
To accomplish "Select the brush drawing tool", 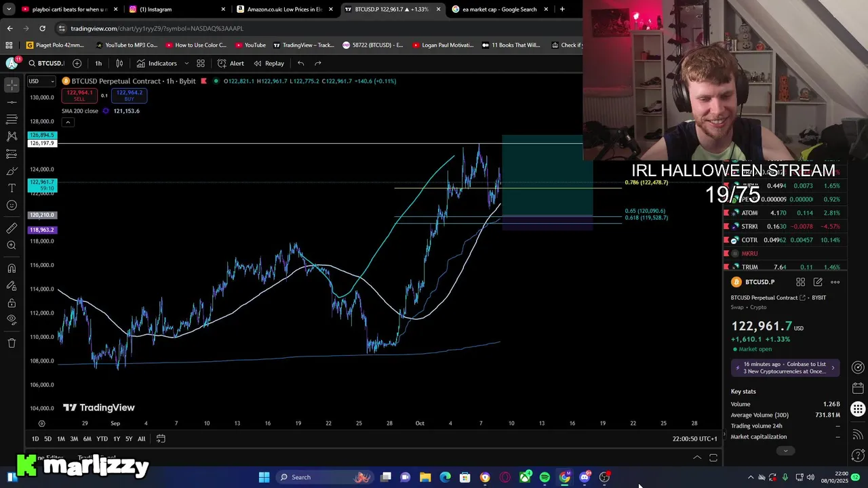I will tap(12, 171).
